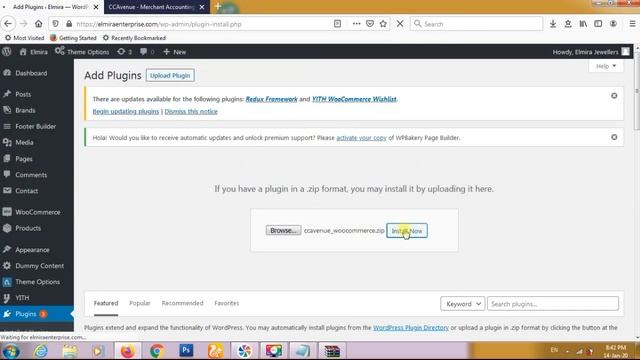Open Contact in the sidebar
This screenshot has width=640, height=360.
(x=27, y=191)
